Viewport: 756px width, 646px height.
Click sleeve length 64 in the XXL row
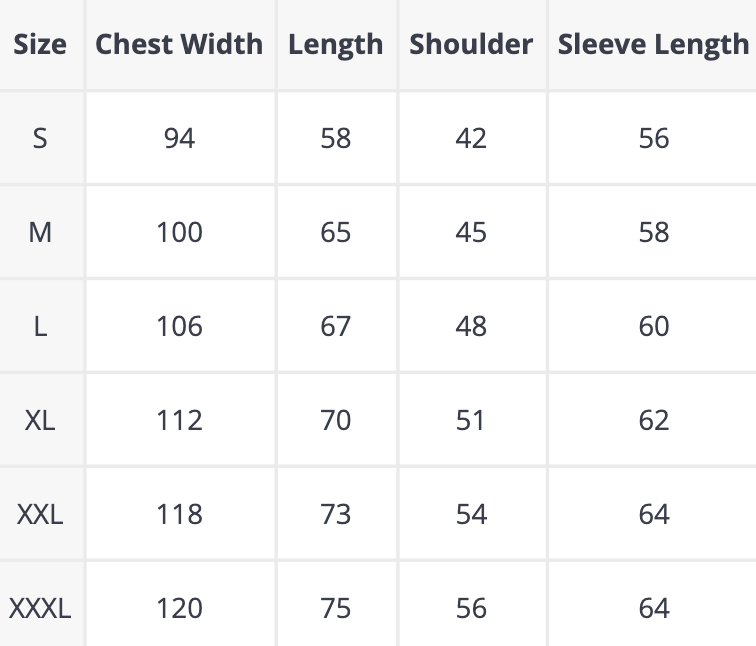click(x=653, y=514)
